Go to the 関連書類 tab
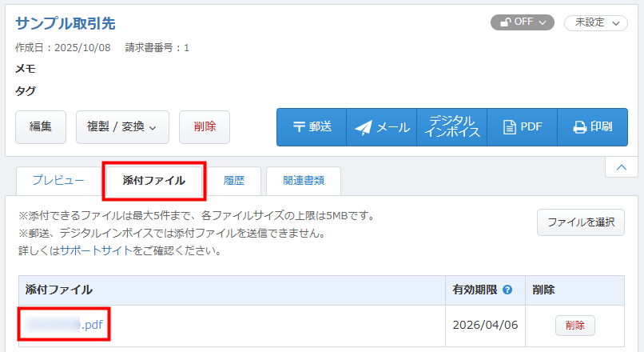The height and width of the screenshot is (352, 644). (x=304, y=181)
